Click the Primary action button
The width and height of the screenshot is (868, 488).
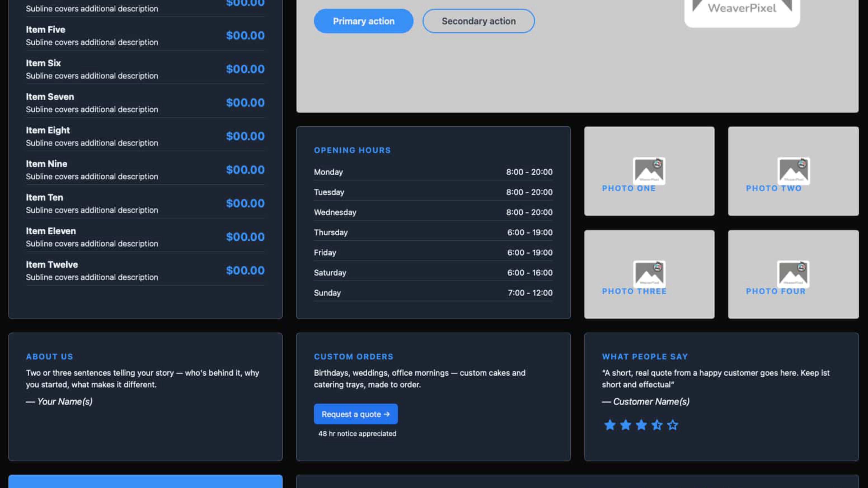click(x=363, y=21)
